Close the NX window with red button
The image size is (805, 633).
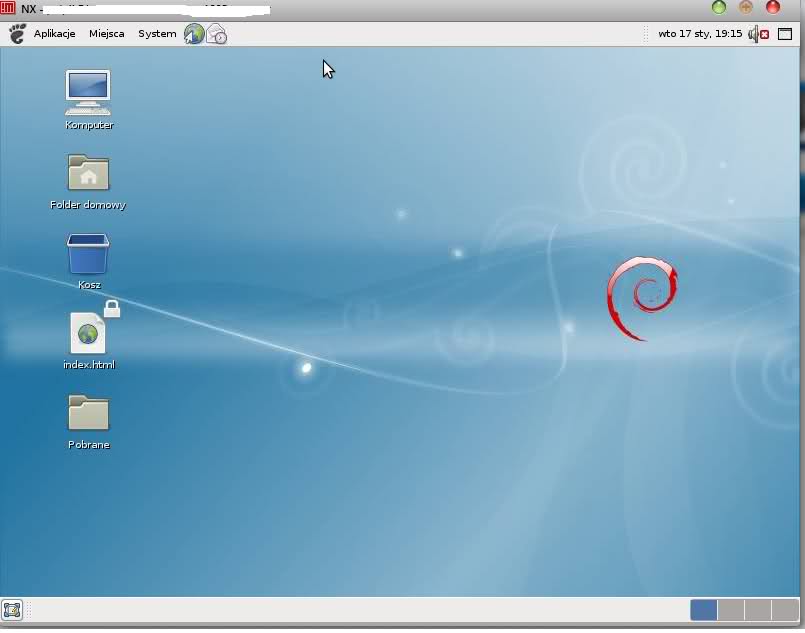[773, 7]
